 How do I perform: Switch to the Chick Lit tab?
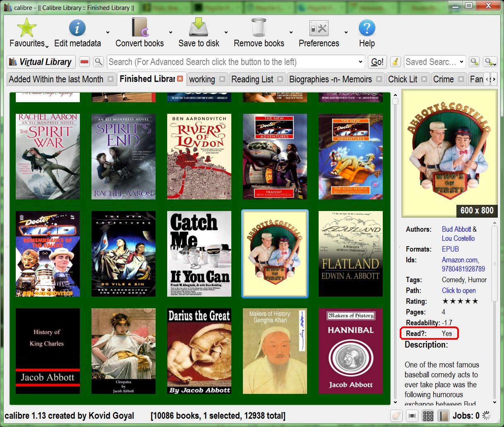coord(403,79)
